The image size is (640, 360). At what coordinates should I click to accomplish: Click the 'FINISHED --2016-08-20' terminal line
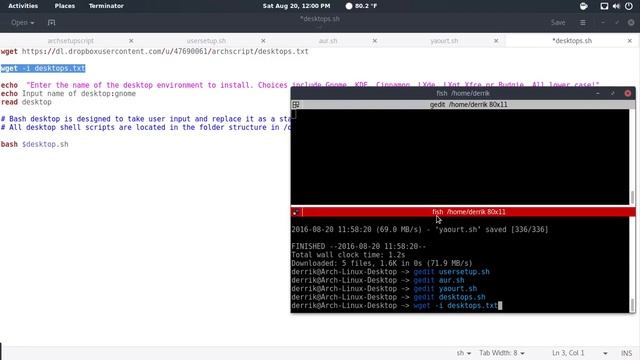click(358, 247)
